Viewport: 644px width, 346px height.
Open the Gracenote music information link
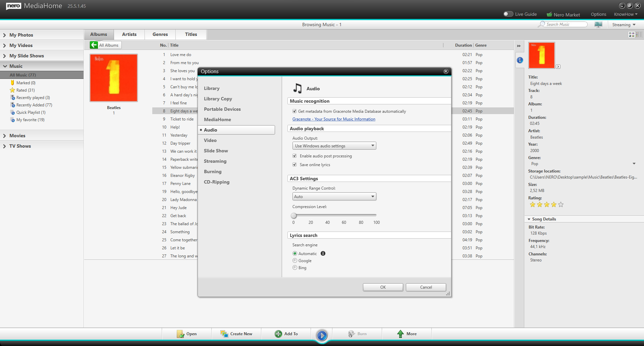pos(334,119)
